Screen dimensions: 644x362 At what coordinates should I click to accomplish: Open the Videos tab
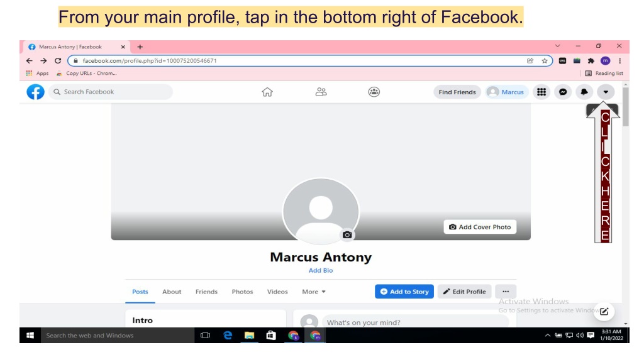coord(277,292)
